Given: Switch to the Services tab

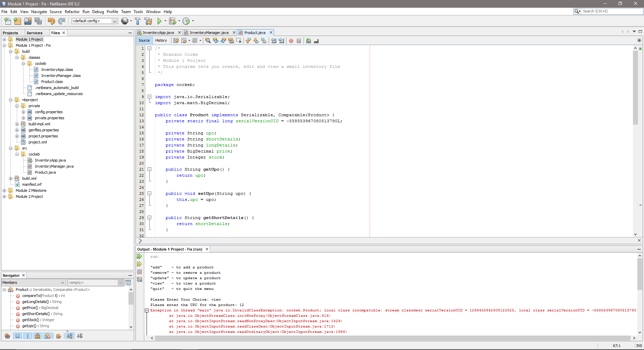Looking at the screenshot, I should [35, 33].
